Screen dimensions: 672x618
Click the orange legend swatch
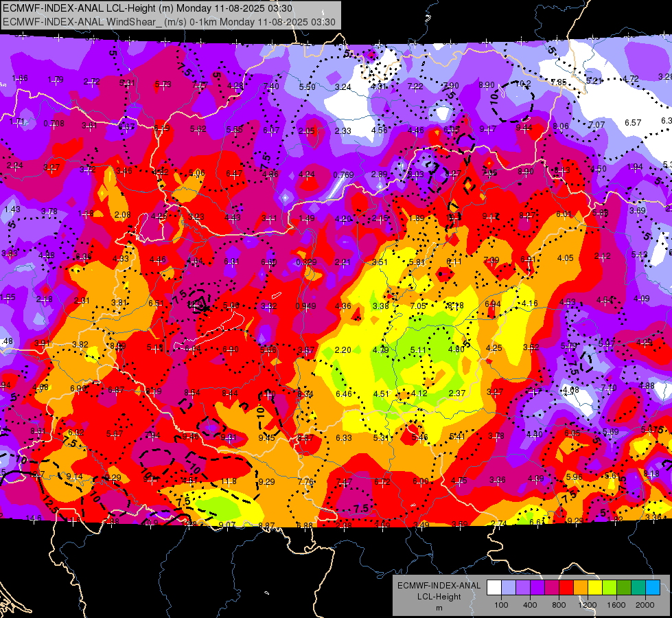click(581, 587)
